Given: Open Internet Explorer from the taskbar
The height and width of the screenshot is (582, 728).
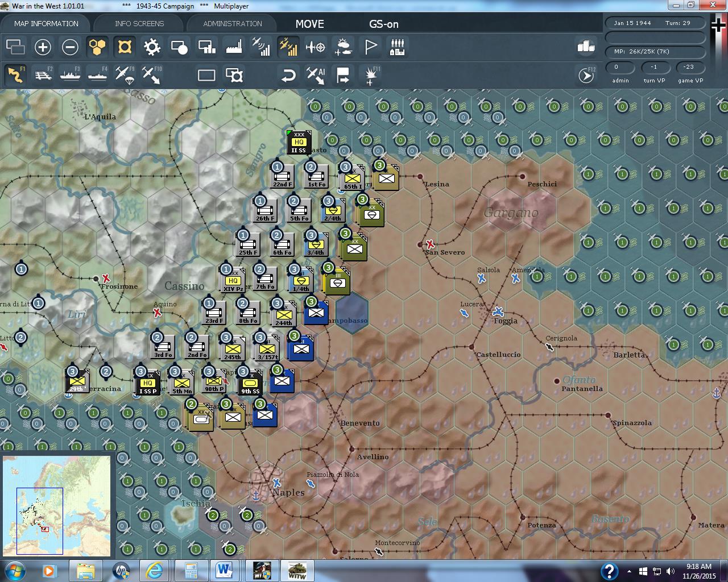Looking at the screenshot, I should point(154,570).
